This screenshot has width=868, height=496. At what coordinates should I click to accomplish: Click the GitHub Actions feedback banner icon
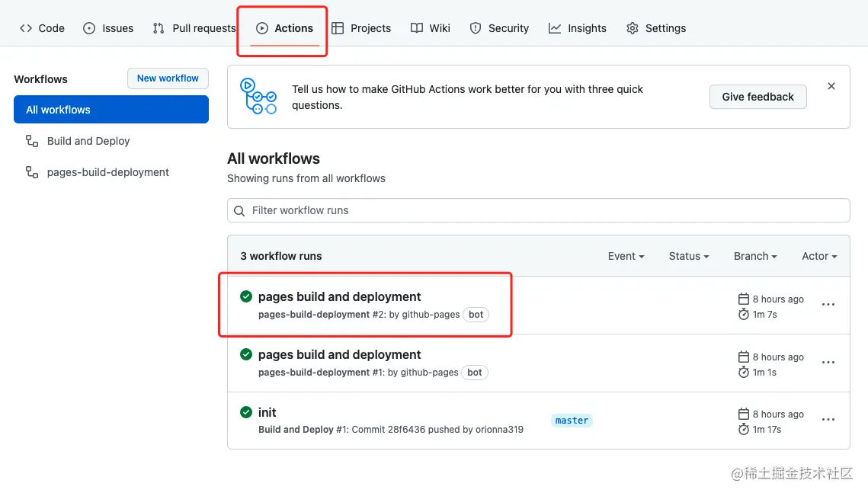click(x=258, y=96)
